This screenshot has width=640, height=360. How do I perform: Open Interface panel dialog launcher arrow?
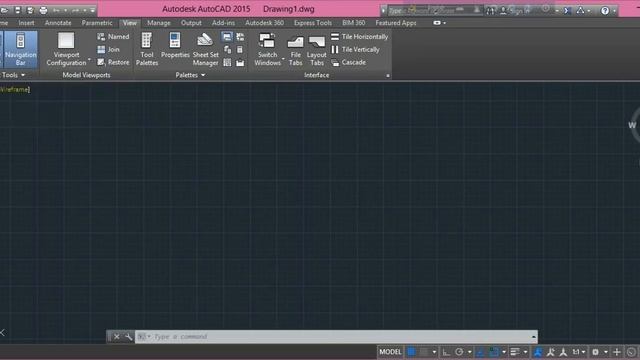pyautogui.click(x=388, y=76)
